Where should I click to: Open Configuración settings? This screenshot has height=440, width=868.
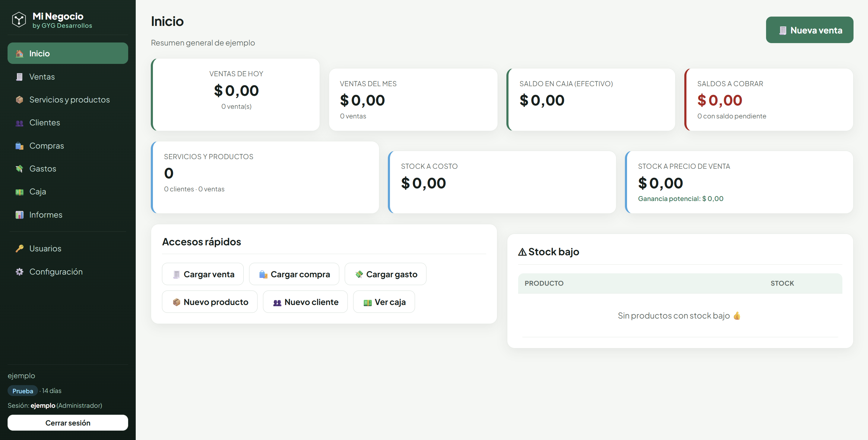[68, 272]
